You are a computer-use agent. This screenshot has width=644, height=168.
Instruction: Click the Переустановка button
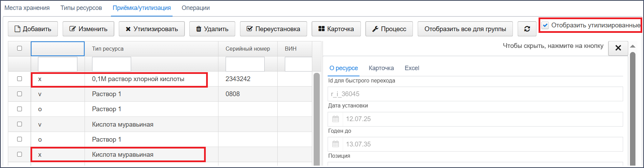(274, 29)
